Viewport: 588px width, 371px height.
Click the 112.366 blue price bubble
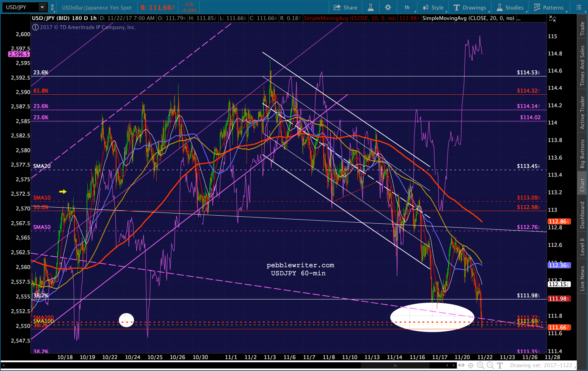pyautogui.click(x=559, y=265)
